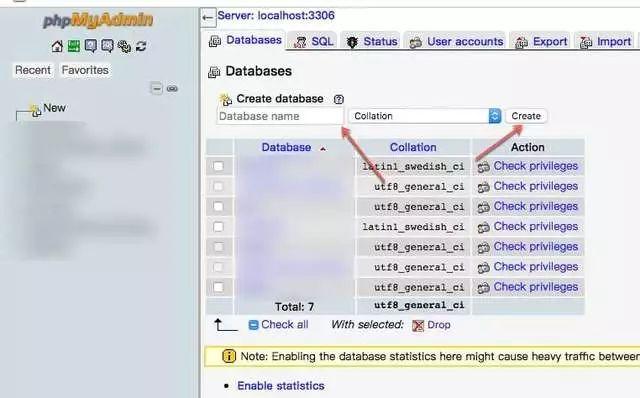Click the phpMyAdmin logo
The image size is (640, 398).
pos(98,20)
